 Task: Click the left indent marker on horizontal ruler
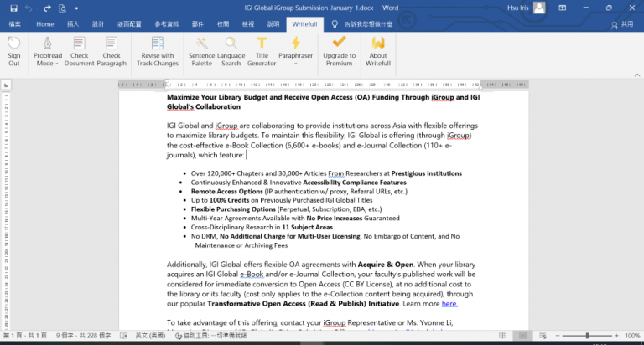(167, 87)
